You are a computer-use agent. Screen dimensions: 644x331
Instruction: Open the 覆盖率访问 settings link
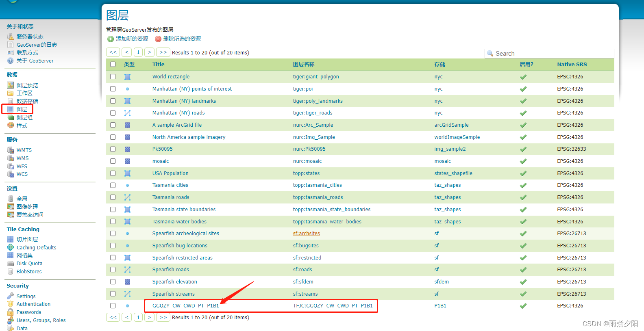coord(30,215)
